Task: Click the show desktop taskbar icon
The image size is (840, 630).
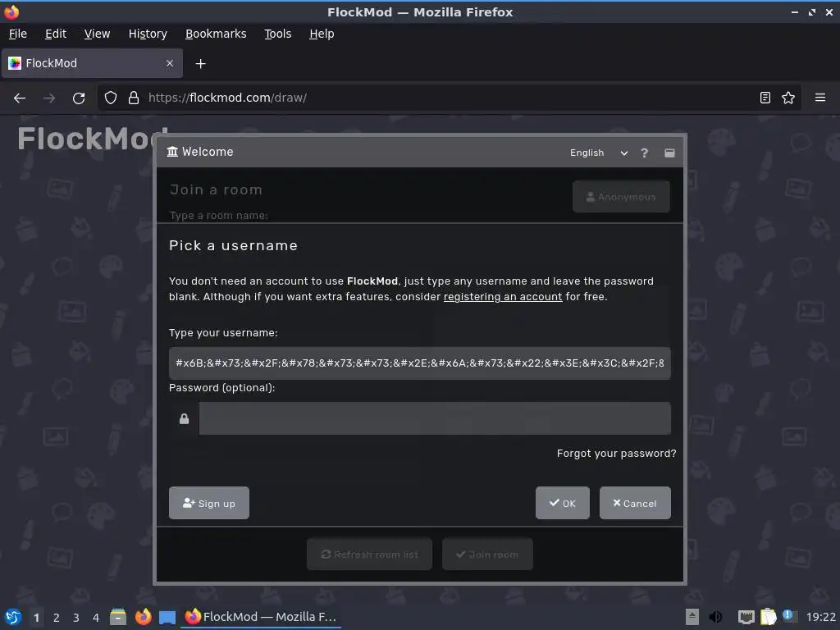Action: [167, 617]
